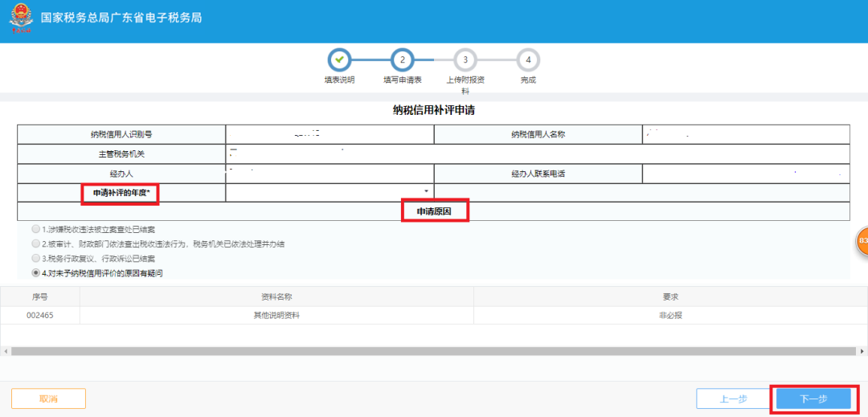Click the 下一步 button
The image size is (868, 417).
click(x=813, y=399)
